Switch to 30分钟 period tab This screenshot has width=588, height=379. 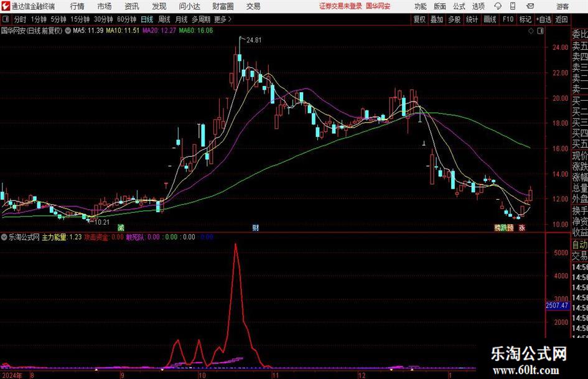[x=103, y=19]
